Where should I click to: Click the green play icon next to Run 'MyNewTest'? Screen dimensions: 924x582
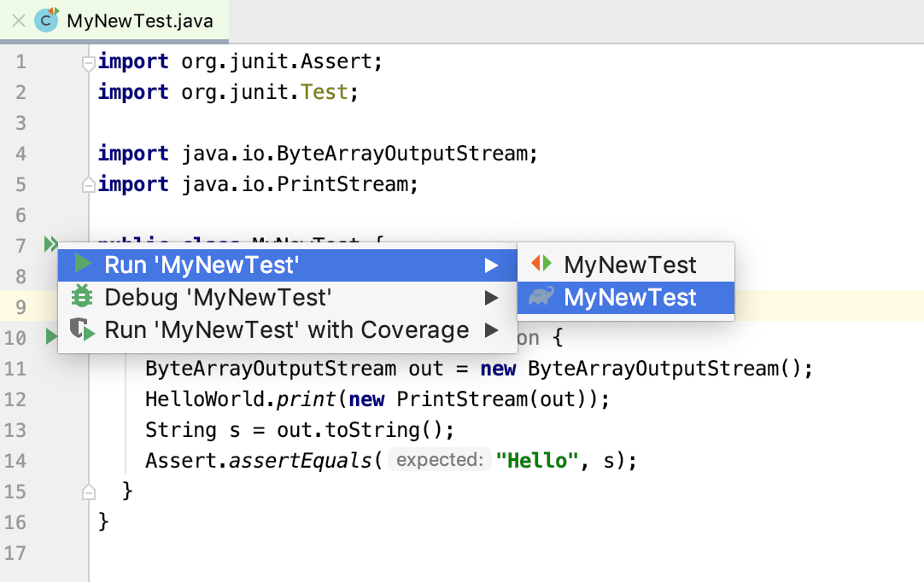click(x=83, y=265)
